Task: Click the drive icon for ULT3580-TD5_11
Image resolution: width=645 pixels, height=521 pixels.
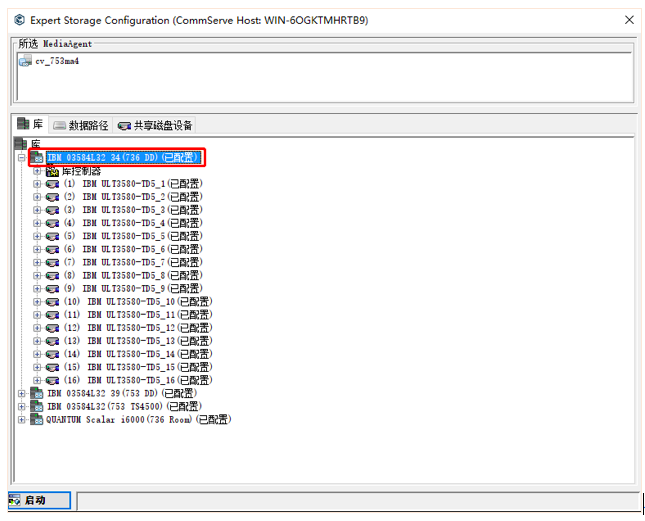Action: [52, 315]
